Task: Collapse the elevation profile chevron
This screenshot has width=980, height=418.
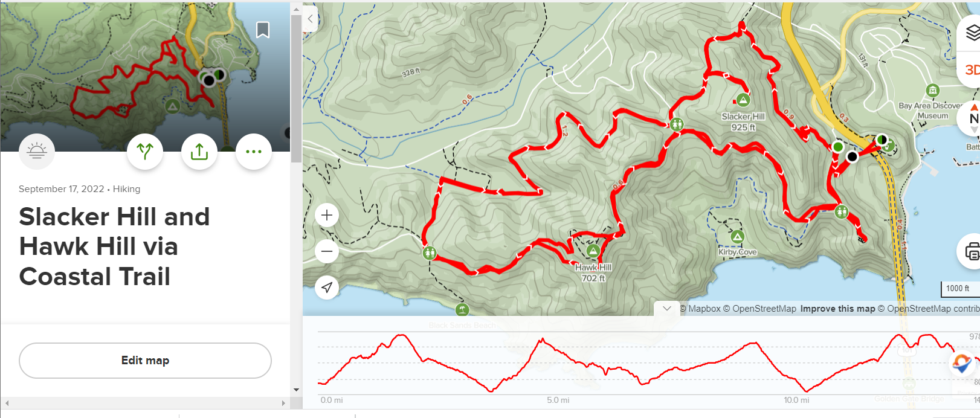Action: point(667,308)
